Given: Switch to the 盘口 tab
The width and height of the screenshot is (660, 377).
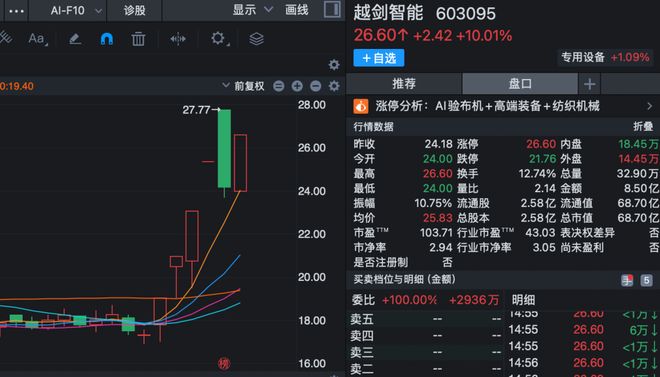Looking at the screenshot, I should coord(520,84).
